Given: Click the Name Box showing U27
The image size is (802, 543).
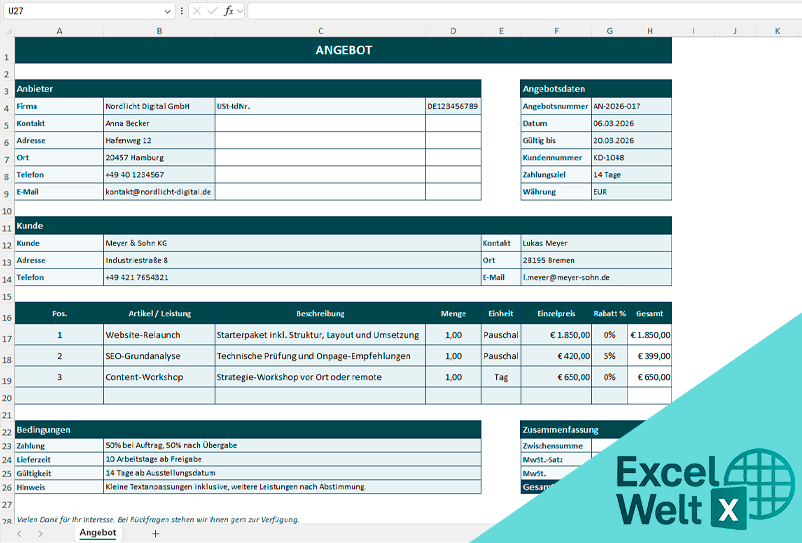Looking at the screenshot, I should [80, 10].
